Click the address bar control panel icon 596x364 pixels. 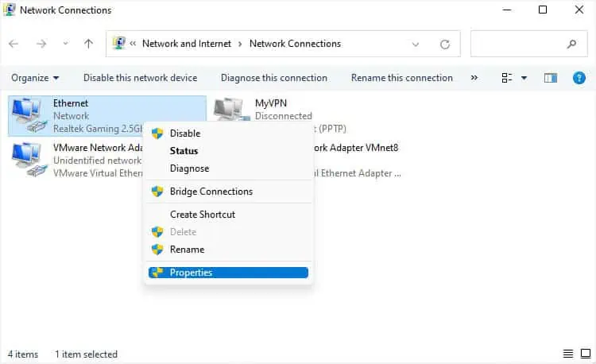point(119,44)
